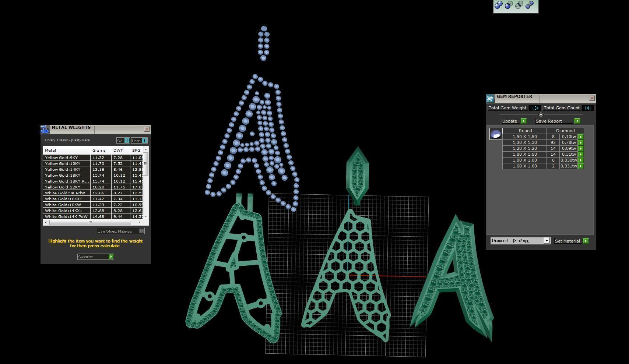Click the 0,78tw weight cell
The image size is (629, 364).
click(x=569, y=142)
